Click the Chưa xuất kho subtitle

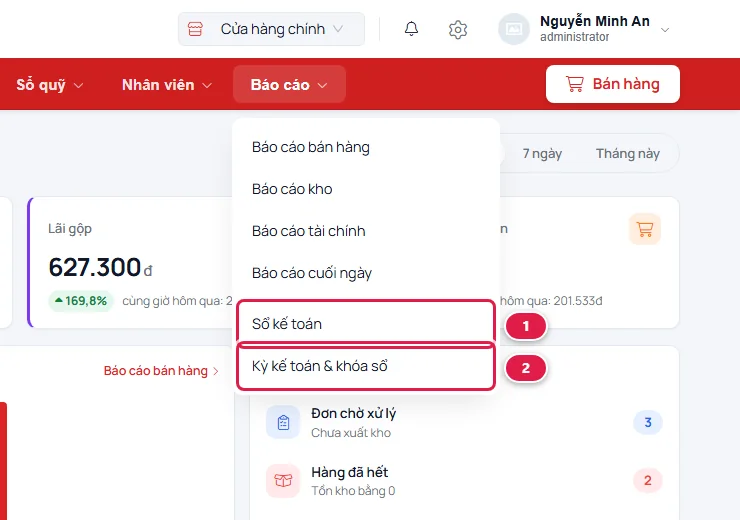coord(351,433)
